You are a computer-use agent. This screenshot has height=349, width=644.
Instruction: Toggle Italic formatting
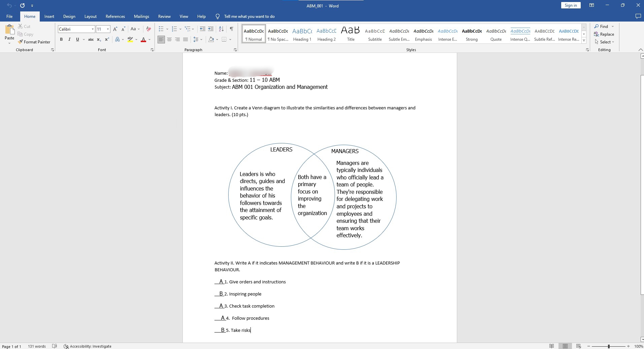click(x=69, y=39)
